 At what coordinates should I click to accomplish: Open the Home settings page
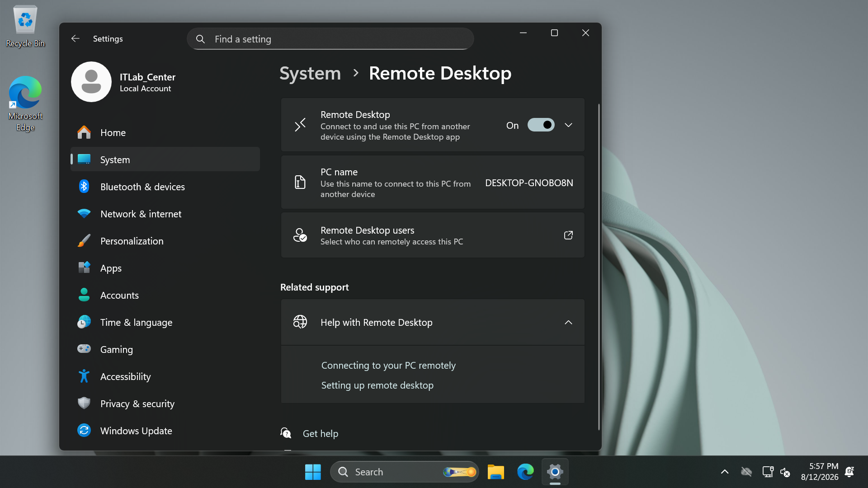165,132
